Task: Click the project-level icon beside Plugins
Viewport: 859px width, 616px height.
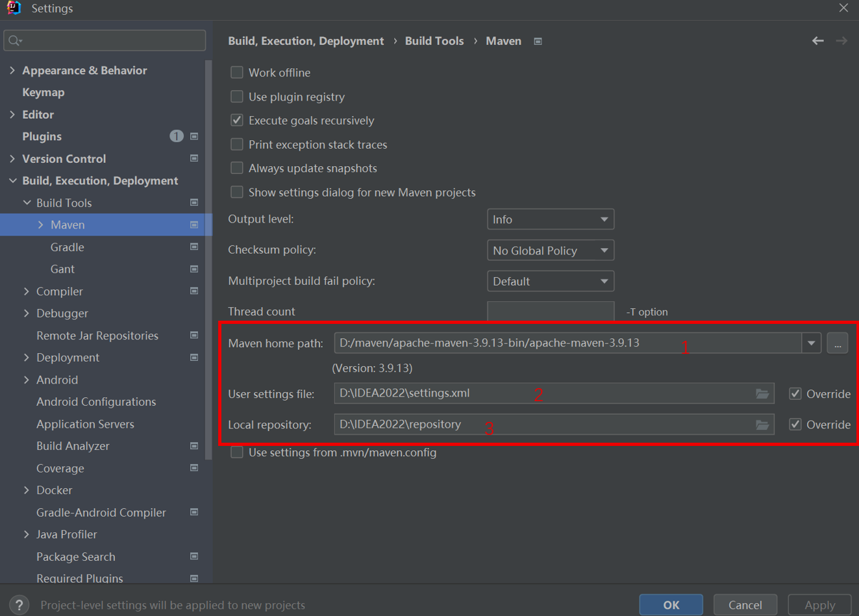Action: pyautogui.click(x=194, y=136)
